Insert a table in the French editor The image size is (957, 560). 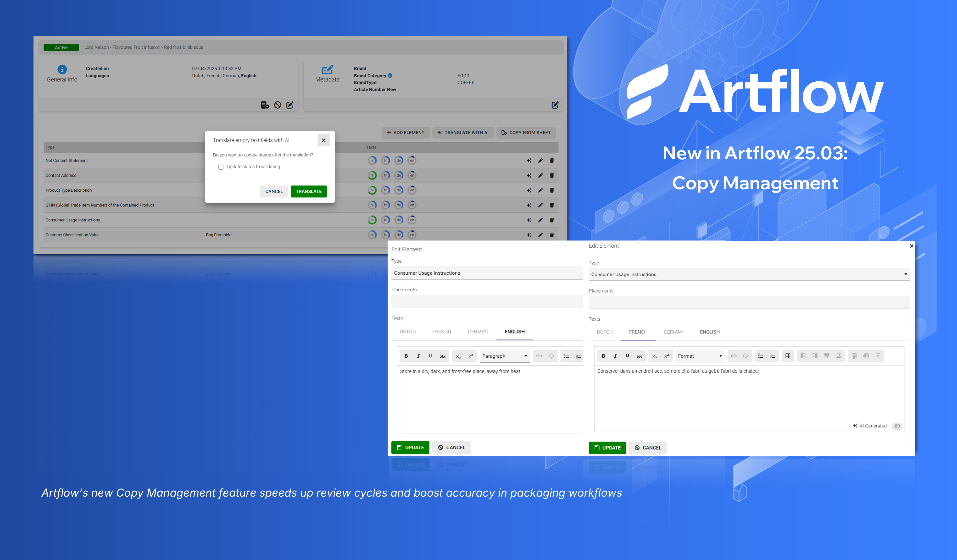788,356
